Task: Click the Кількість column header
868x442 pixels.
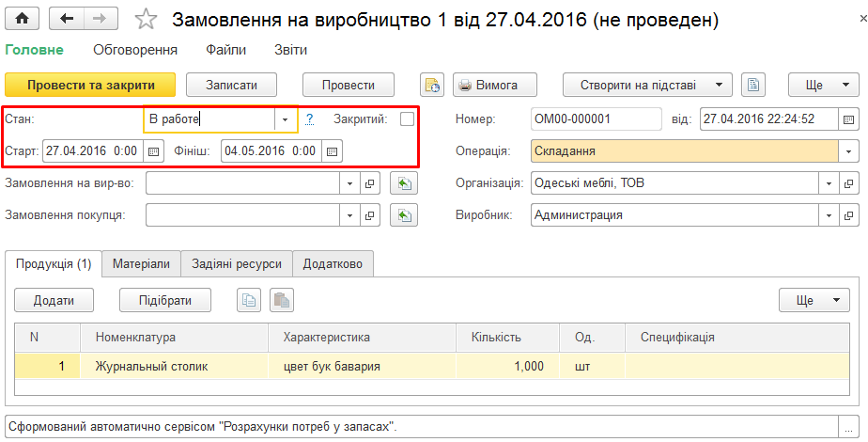Action: (x=508, y=338)
